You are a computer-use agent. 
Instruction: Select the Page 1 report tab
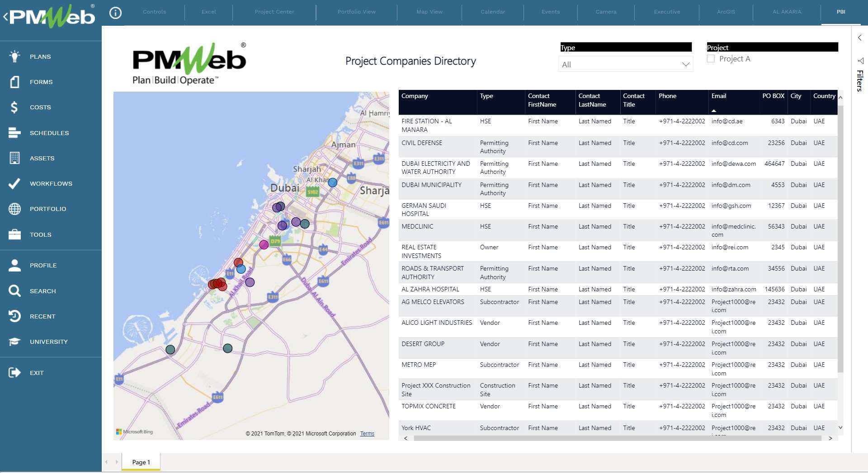(x=141, y=462)
